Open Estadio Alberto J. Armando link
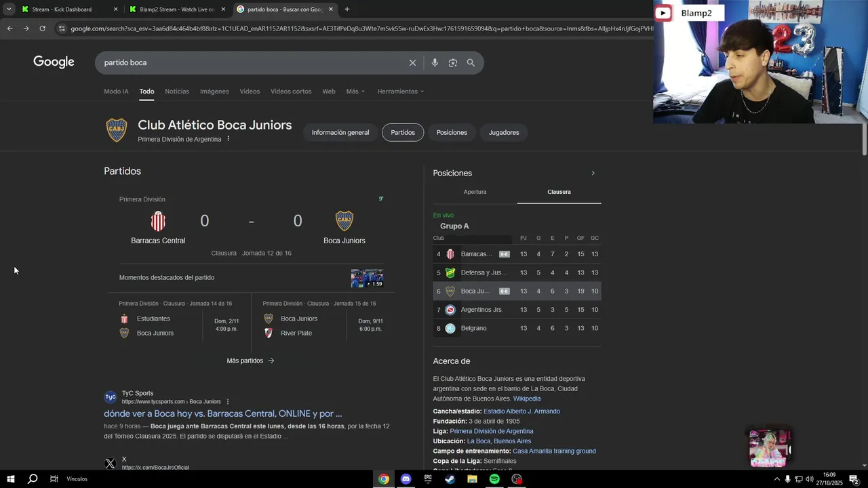Image resolution: width=868 pixels, height=488 pixels. click(521, 411)
